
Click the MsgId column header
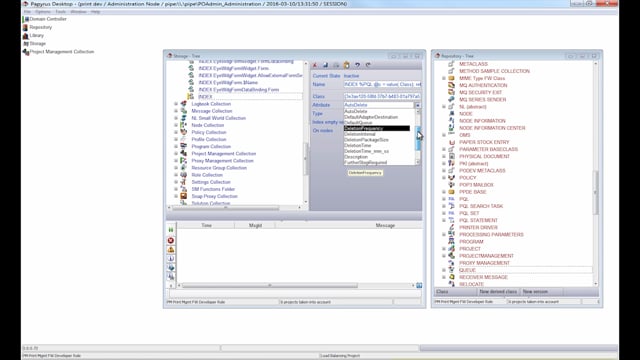(255, 225)
